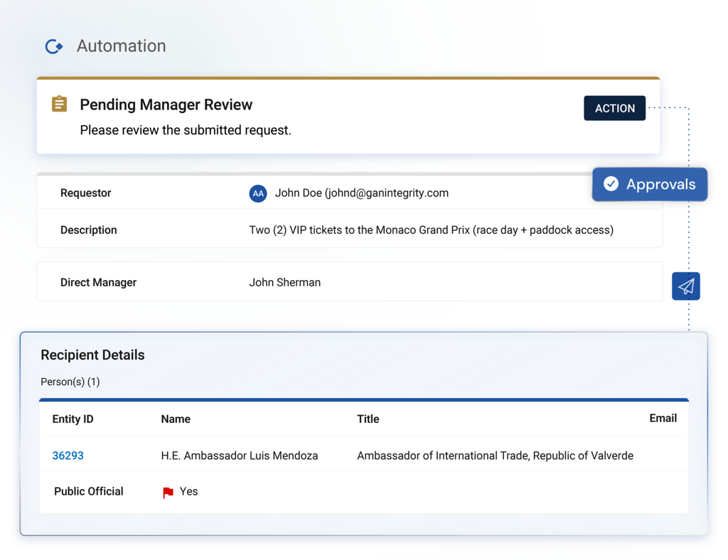This screenshot has height=560, width=728.
Task: Select the Name column header
Action: point(176,419)
